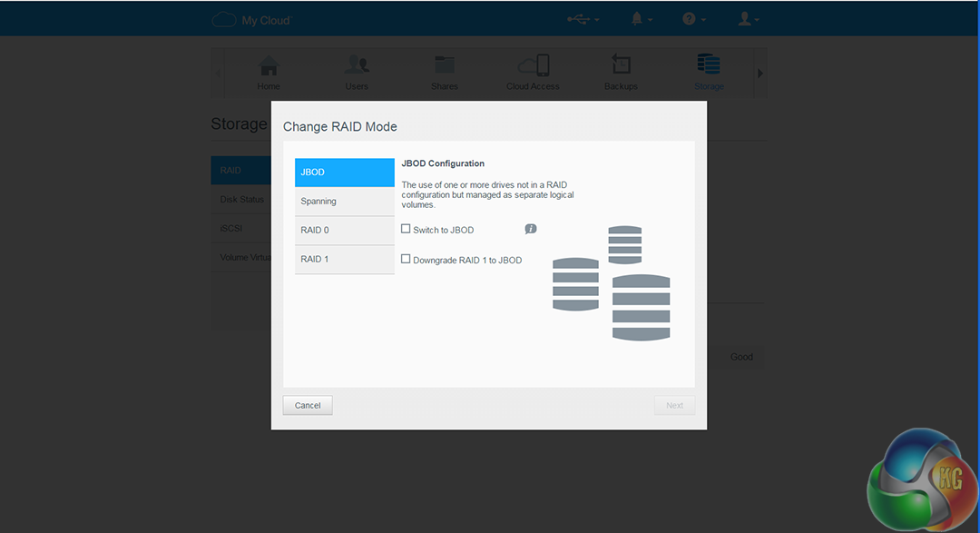Screen dimensions: 980x533
Task: Switch to the RAID 1 mode tab
Action: (x=345, y=260)
